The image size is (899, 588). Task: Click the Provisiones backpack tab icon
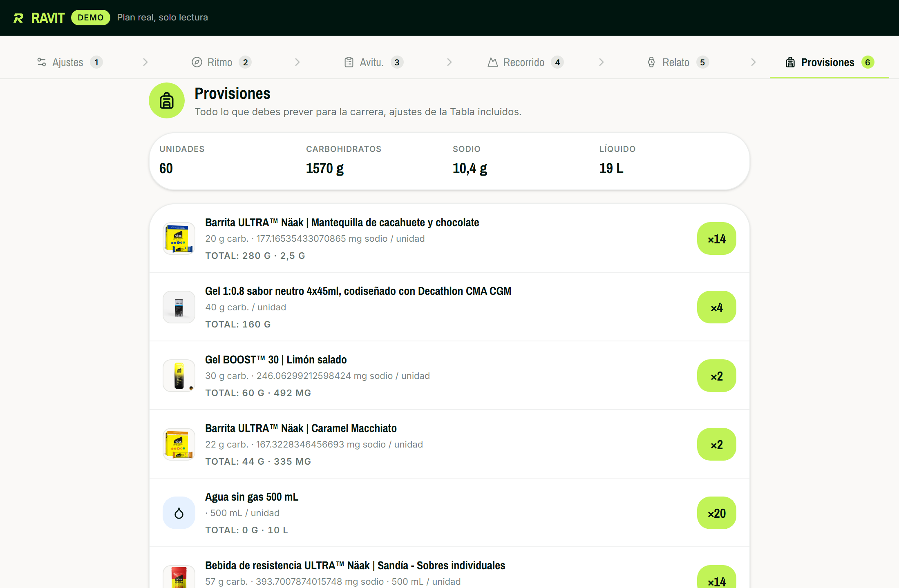(790, 62)
